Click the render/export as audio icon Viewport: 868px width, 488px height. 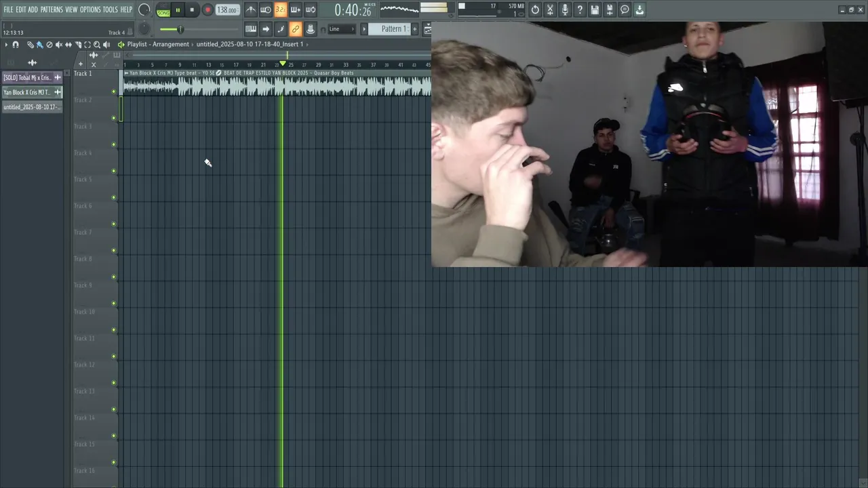pyautogui.click(x=610, y=9)
